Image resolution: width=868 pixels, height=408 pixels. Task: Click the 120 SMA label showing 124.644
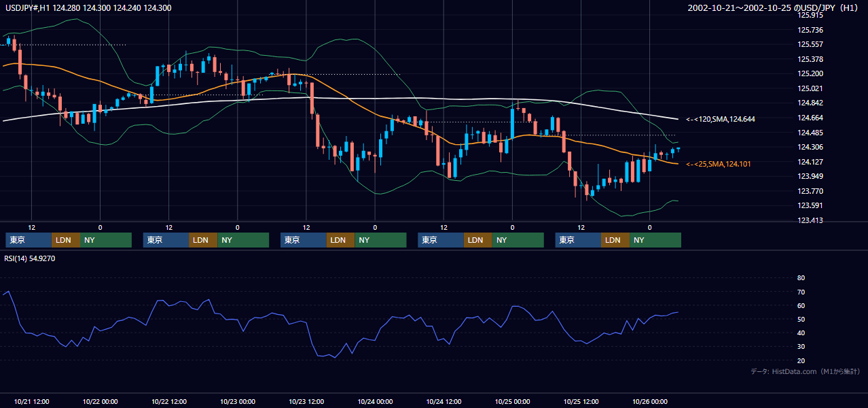721,119
